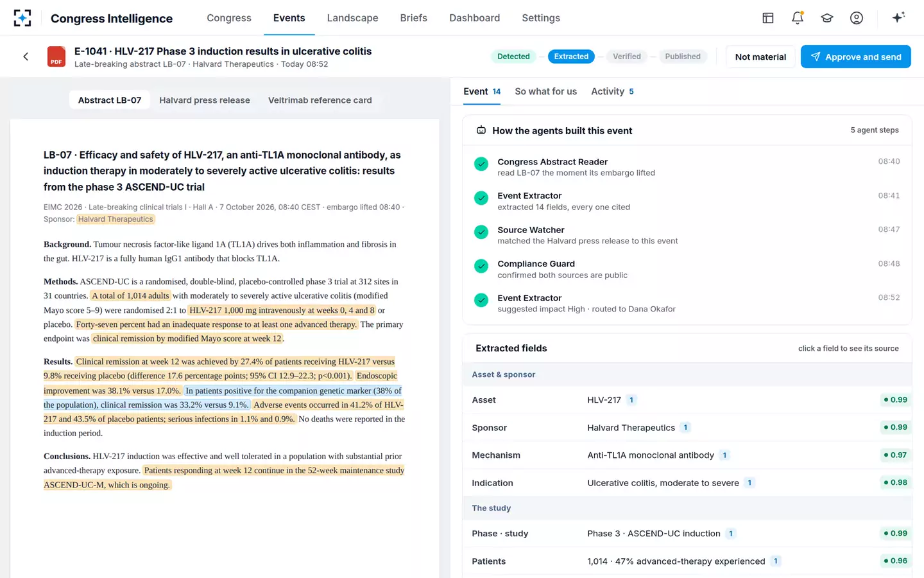The image size is (924, 578).
Task: Click the blue genetic marker highlighted sentence
Action: pos(223,398)
